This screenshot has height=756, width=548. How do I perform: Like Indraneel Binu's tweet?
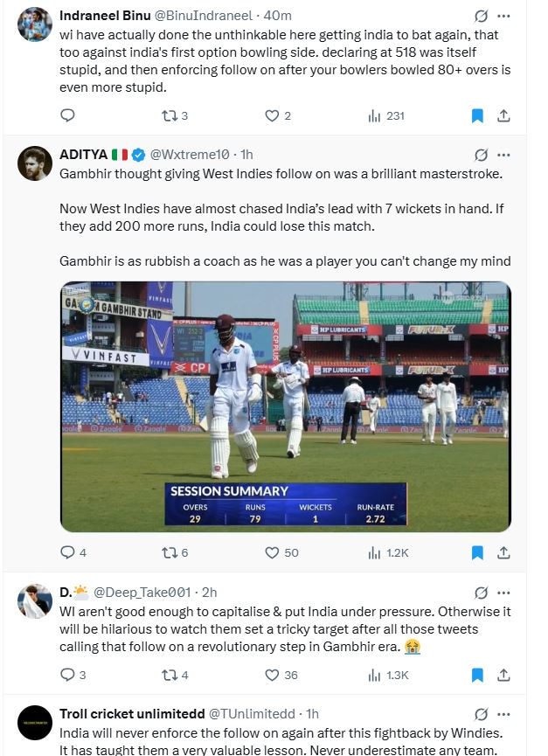272,115
